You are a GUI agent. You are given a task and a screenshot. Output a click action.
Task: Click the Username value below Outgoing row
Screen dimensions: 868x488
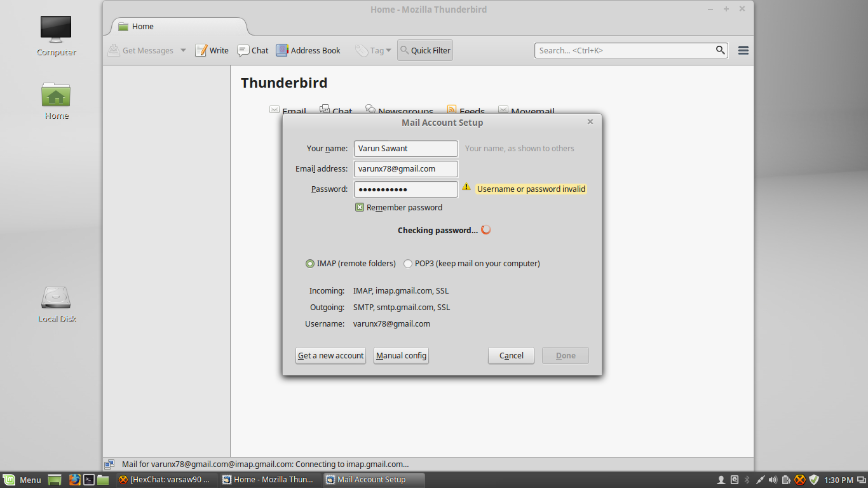click(391, 323)
